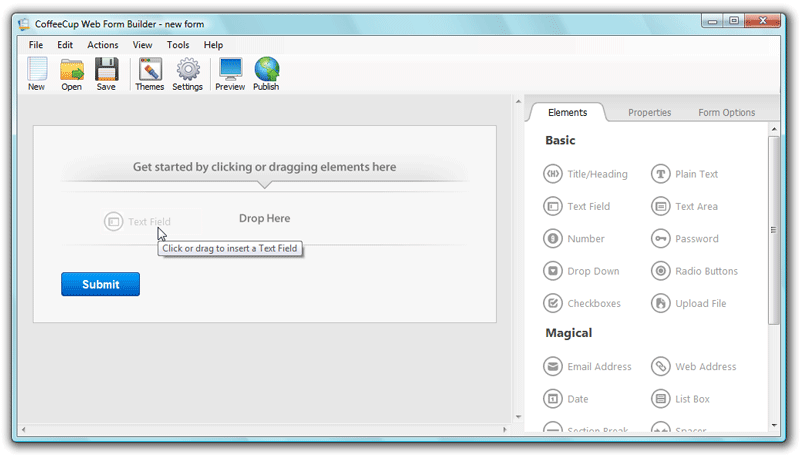Add a Text Field element from the panel
This screenshot has height=456, width=800.
click(x=577, y=207)
